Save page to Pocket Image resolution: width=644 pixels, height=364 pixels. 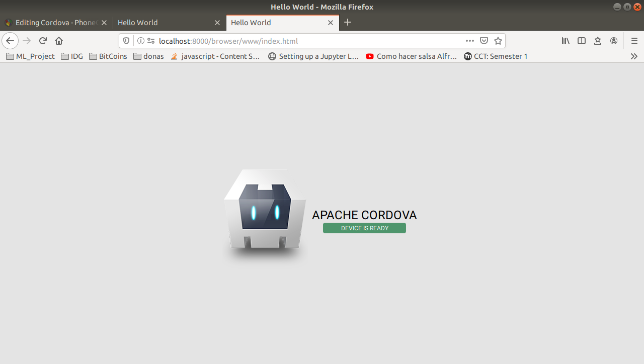(484, 41)
